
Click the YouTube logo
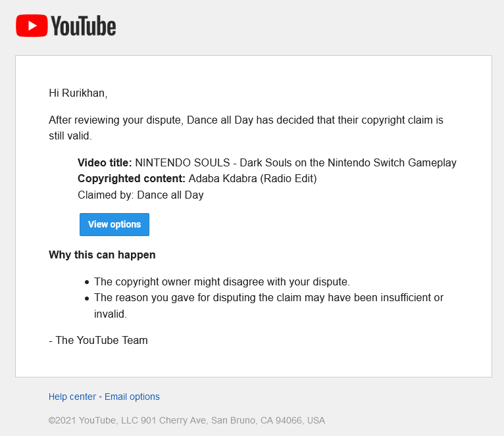tap(66, 26)
